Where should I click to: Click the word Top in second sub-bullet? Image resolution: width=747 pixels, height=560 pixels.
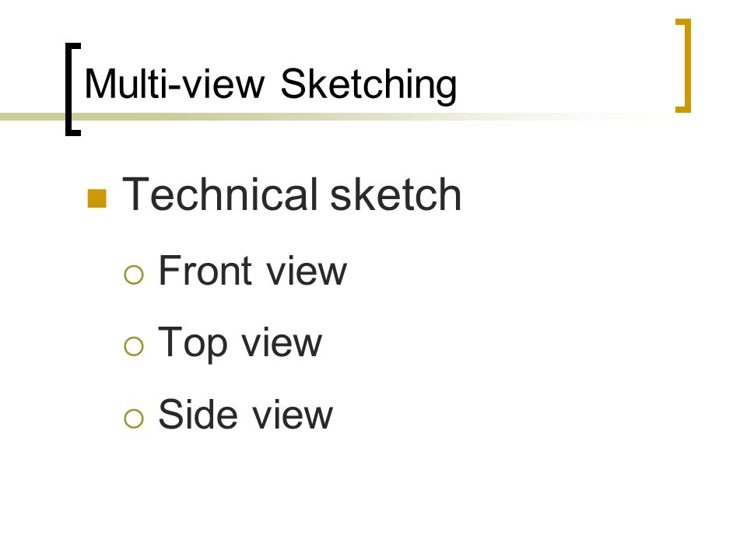pyautogui.click(x=192, y=343)
